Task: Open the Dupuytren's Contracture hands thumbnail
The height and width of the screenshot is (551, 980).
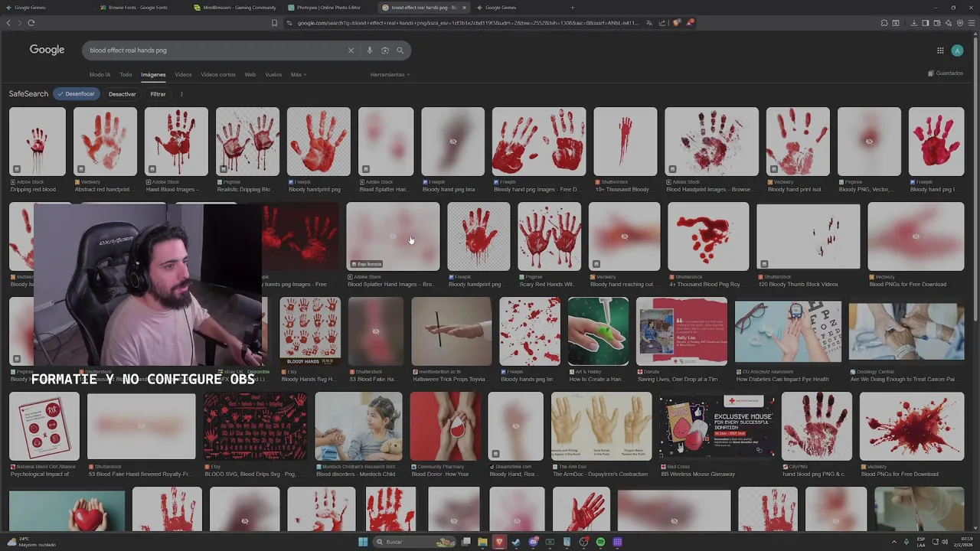Action: pyautogui.click(x=602, y=426)
